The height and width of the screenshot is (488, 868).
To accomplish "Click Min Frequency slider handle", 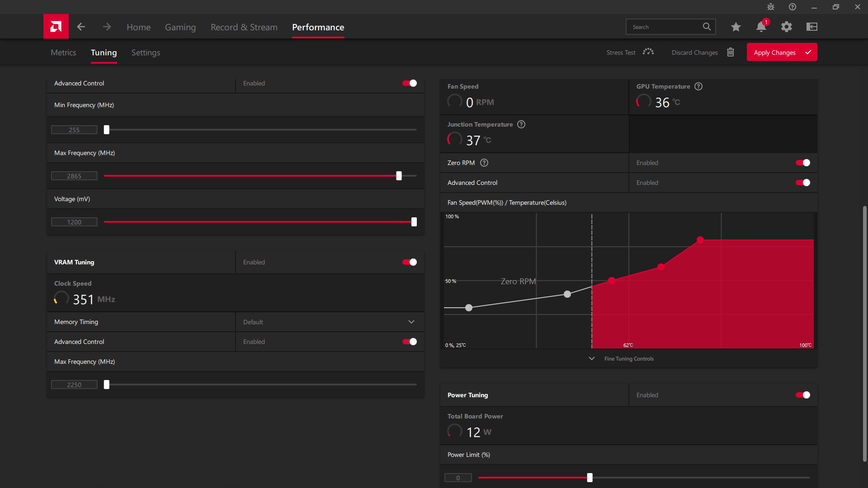I will pos(107,130).
